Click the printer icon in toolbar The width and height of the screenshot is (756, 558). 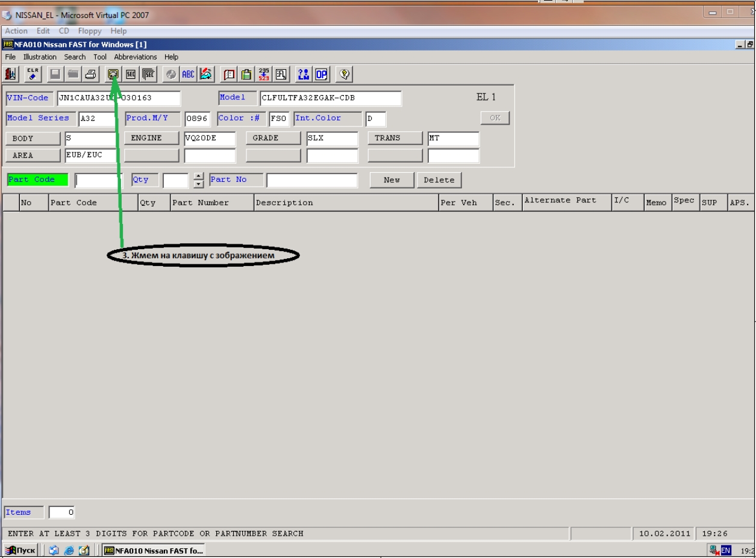[x=91, y=74]
